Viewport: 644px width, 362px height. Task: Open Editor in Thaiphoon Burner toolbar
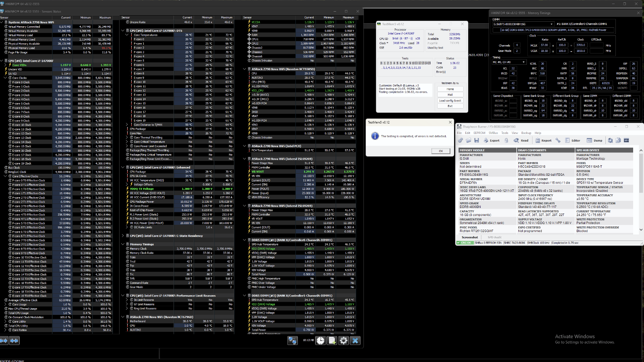pyautogui.click(x=573, y=140)
